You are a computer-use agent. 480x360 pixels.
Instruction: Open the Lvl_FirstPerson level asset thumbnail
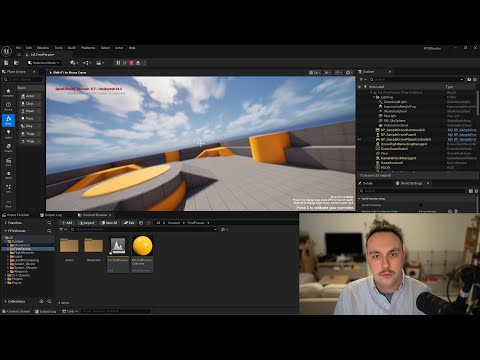coord(118,246)
